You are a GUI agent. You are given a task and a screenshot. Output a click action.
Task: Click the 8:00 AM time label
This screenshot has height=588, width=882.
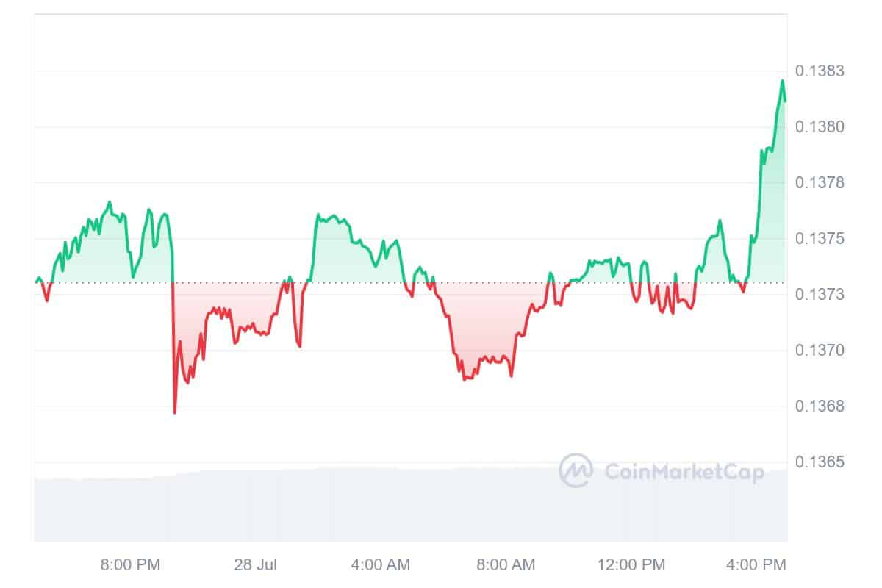(506, 565)
